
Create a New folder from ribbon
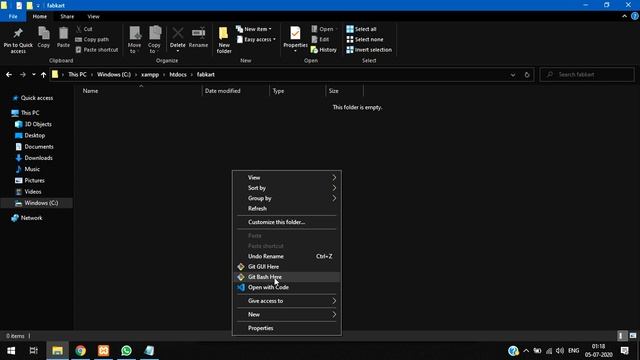[x=224, y=40]
